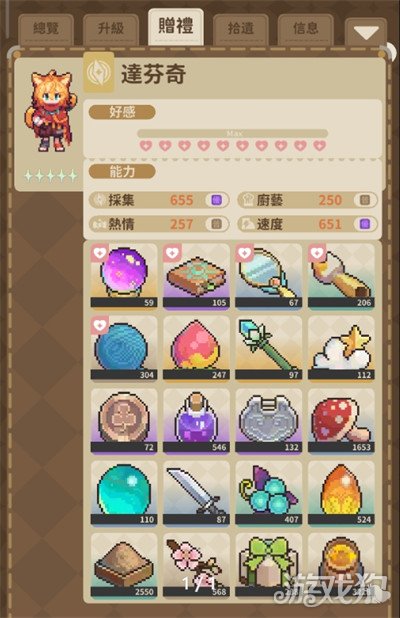Image resolution: width=400 pixels, height=618 pixels.
Task: Select the red spotted mushroom item
Action: coord(341,421)
